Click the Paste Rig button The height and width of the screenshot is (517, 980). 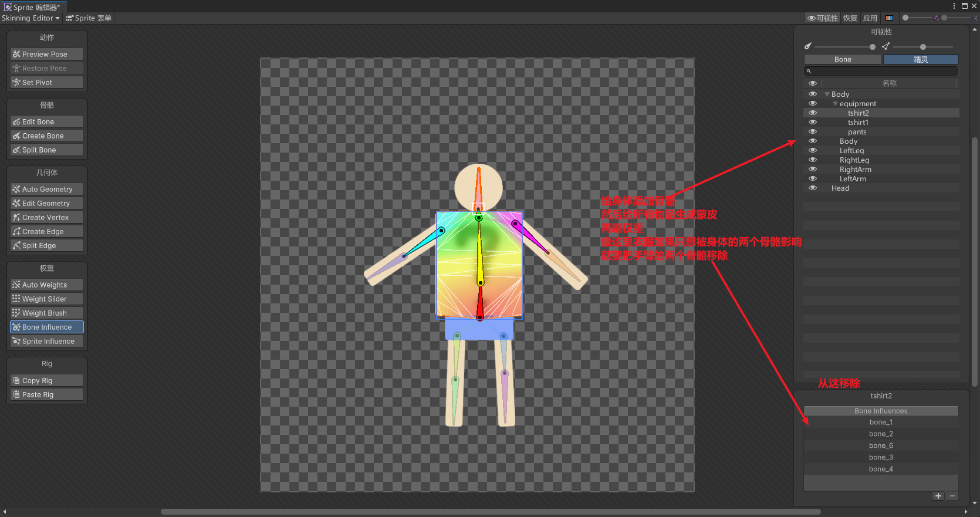[x=47, y=394]
